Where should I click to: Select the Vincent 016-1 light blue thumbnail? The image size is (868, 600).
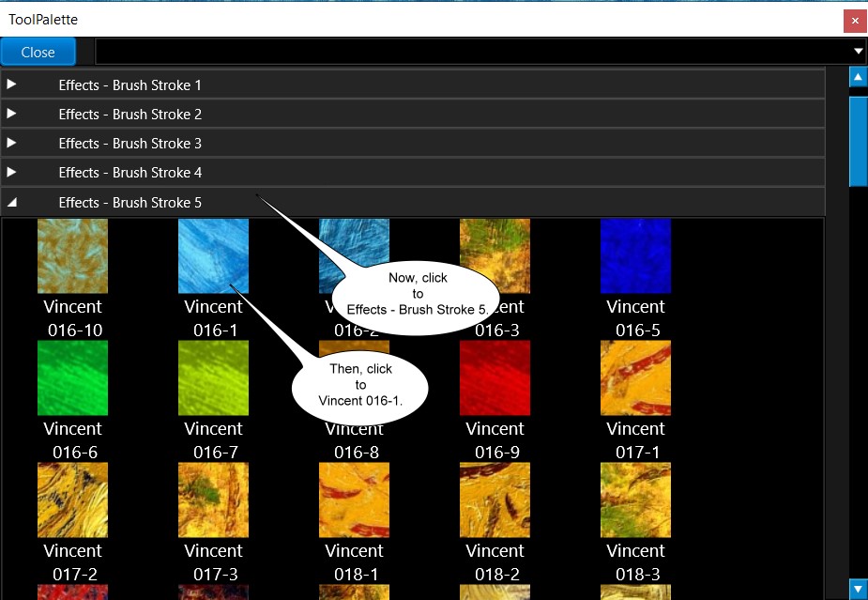coord(213,255)
